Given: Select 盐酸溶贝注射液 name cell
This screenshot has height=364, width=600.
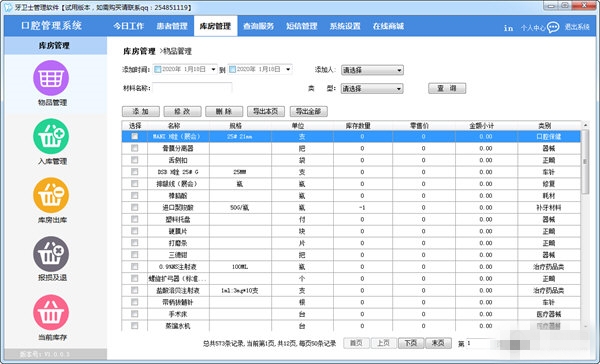Looking at the screenshot, I should pyautogui.click(x=178, y=291).
